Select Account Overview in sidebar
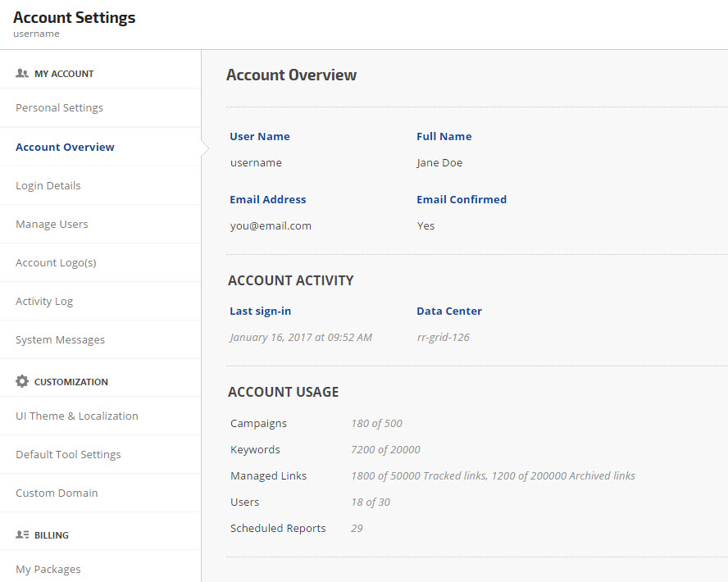The image size is (728, 582). tap(65, 147)
